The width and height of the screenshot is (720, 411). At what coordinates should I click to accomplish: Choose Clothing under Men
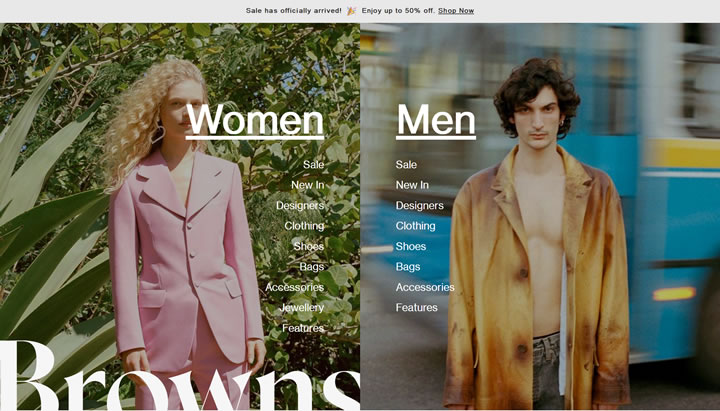coord(415,226)
